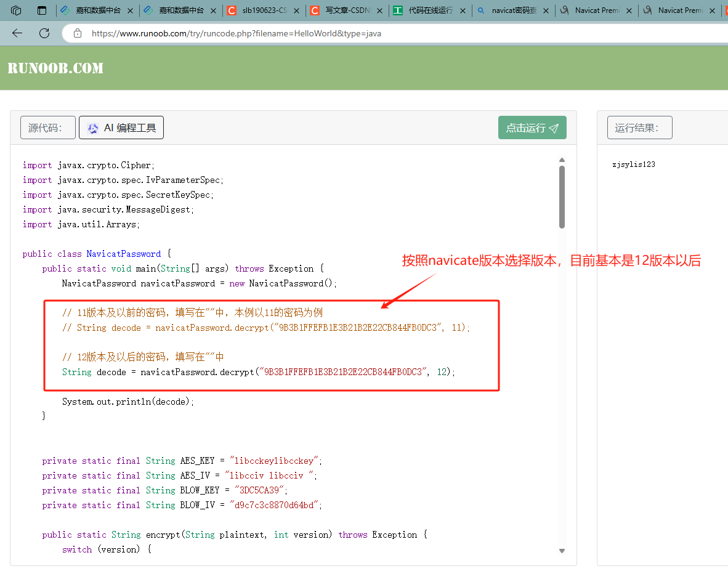Click the 运行结果 label button
728x587 pixels.
pyautogui.click(x=639, y=128)
